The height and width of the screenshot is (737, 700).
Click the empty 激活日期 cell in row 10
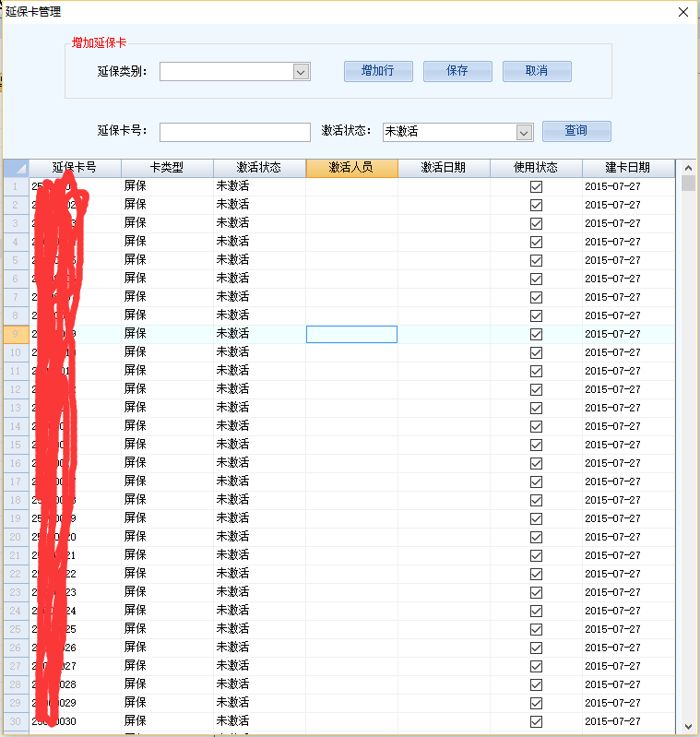pyautogui.click(x=444, y=352)
